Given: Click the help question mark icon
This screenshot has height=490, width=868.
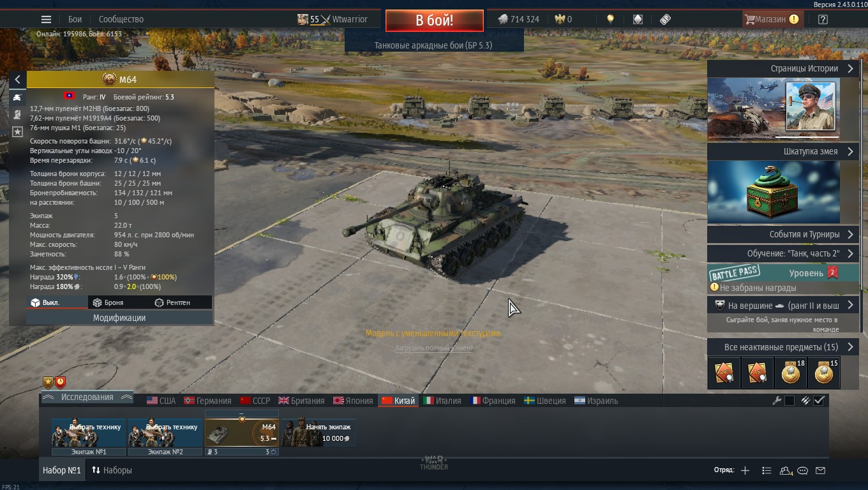Looking at the screenshot, I should click(x=823, y=19).
